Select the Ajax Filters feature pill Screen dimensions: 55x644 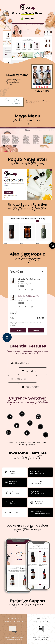tap(33, 371)
